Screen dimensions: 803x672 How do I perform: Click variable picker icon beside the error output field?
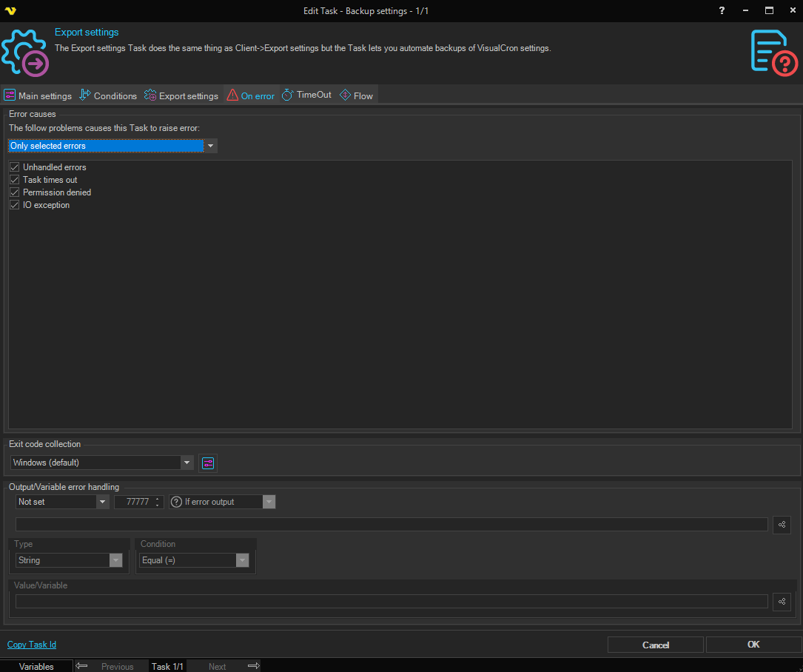tap(782, 524)
